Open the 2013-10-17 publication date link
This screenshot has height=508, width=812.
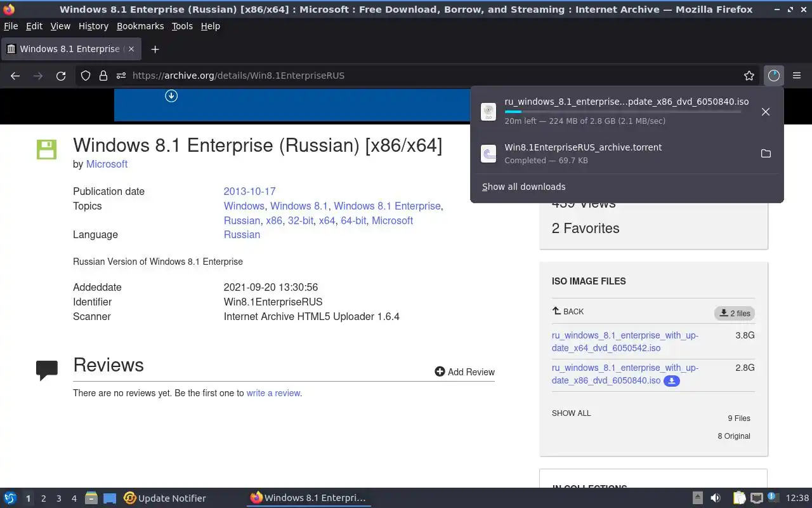[x=249, y=191]
